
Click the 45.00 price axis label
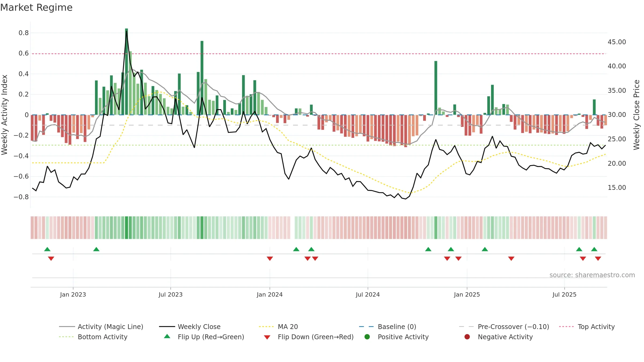coord(617,42)
